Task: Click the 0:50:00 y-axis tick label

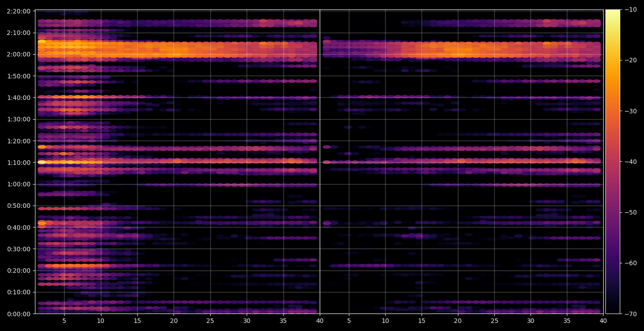Action: pos(19,206)
